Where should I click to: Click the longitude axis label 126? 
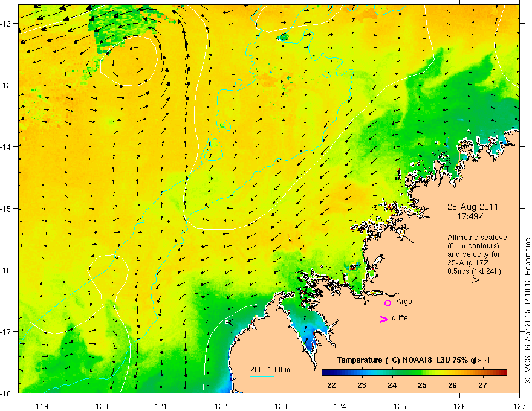click(459, 406)
